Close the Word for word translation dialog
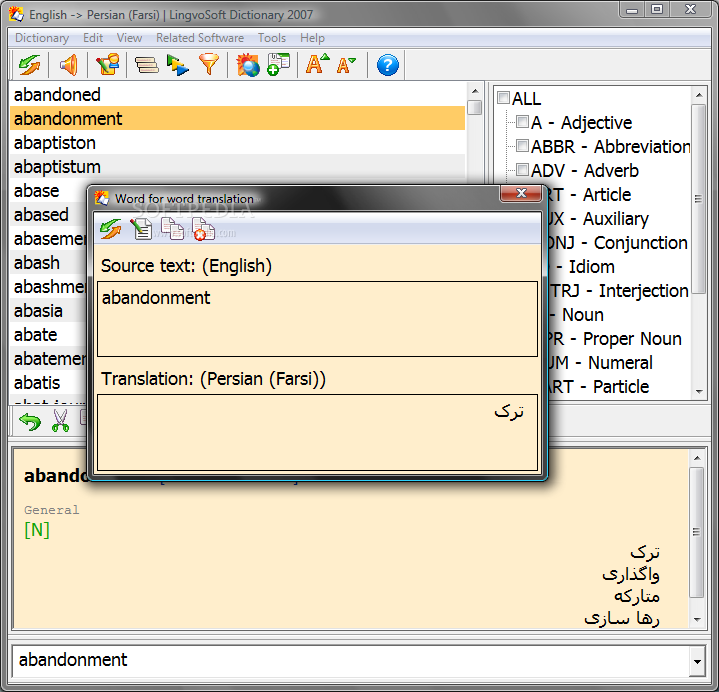 [521, 193]
